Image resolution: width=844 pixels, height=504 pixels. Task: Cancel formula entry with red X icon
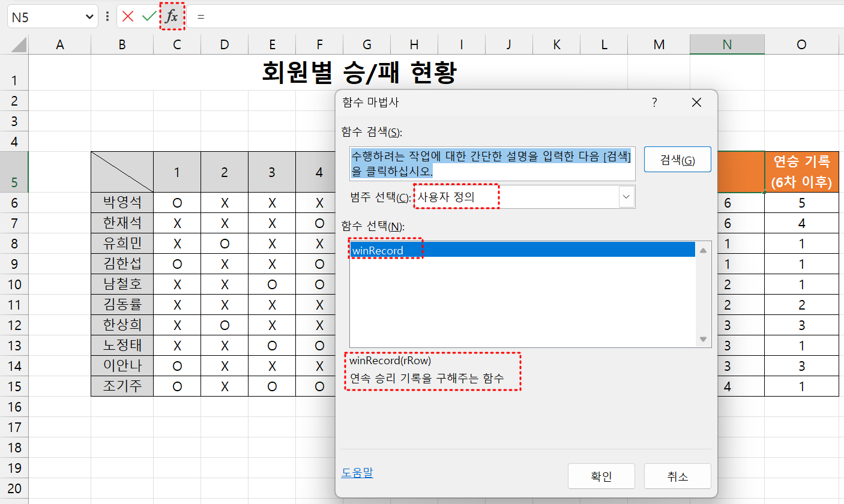point(128,17)
